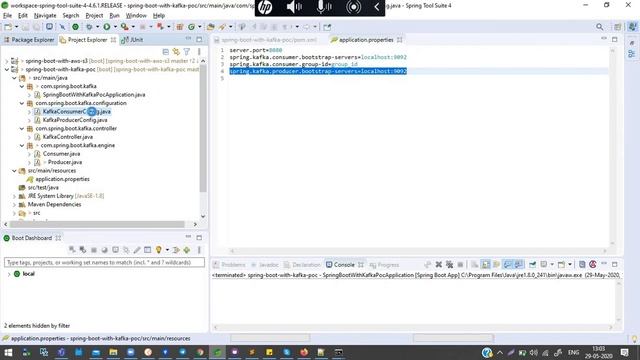Click the Search magnifier icon at top right
The height and width of the screenshot is (360, 640).
point(599,27)
